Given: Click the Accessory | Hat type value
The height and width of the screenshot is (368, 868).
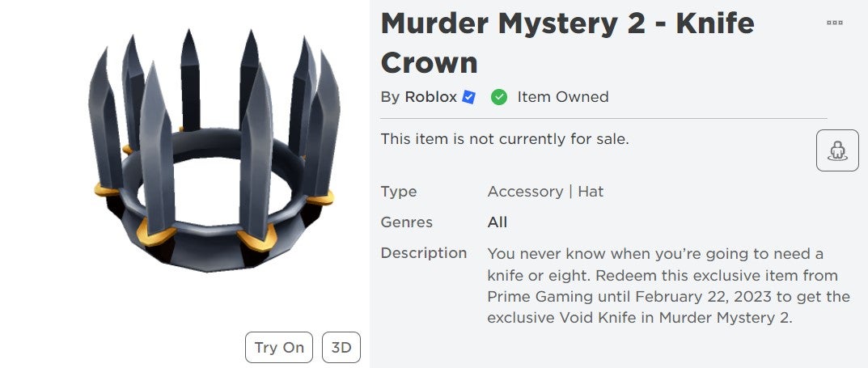Looking at the screenshot, I should pos(545,192).
